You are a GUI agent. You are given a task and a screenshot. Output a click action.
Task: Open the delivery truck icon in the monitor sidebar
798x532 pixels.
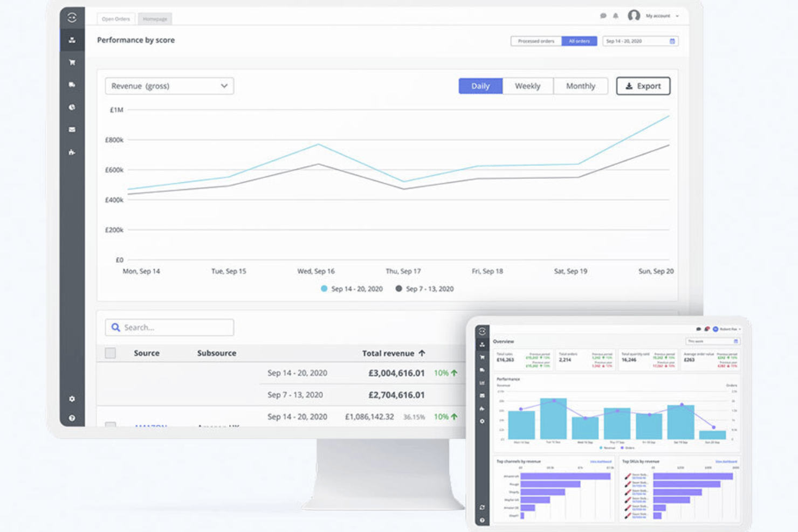point(72,85)
